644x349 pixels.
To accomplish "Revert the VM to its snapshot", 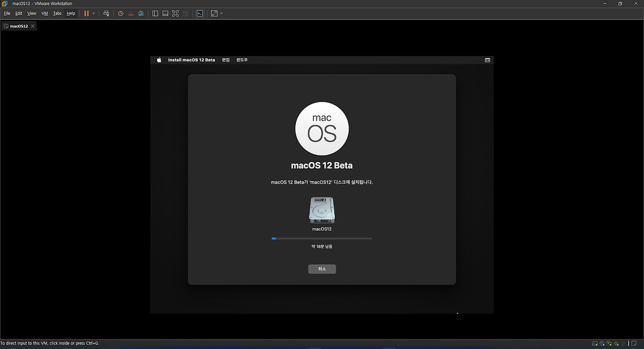I will [131, 14].
